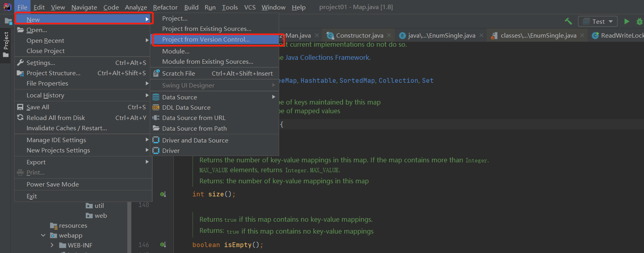Click the Reload All from Disk icon
This screenshot has width=644, height=253.
[20, 118]
